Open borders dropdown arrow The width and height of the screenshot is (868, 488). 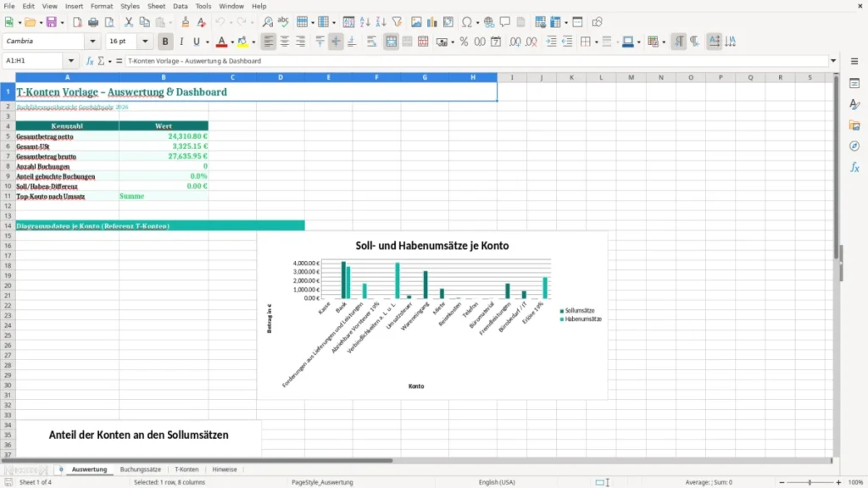[x=596, y=42]
